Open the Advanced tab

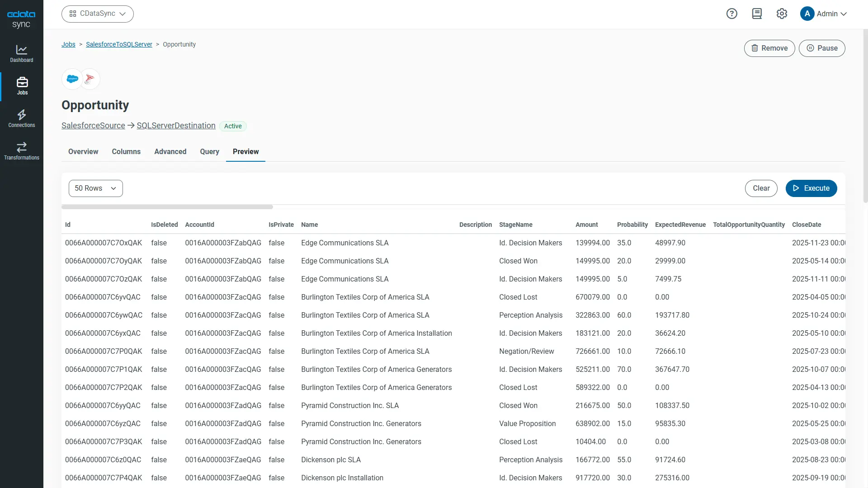point(170,152)
